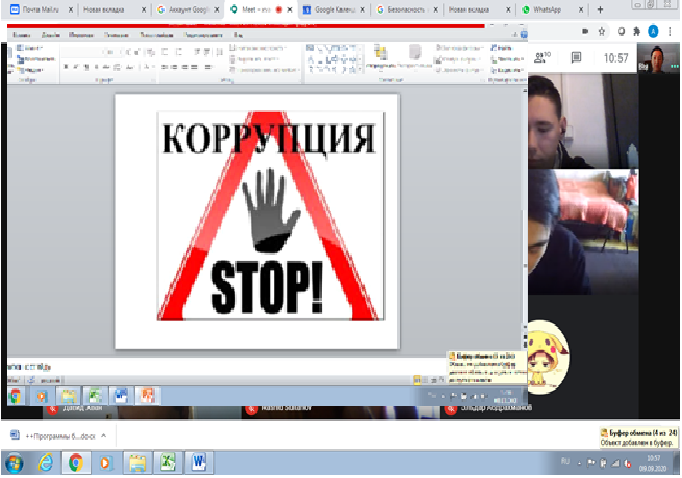Image resolution: width=682 pixels, height=478 pixels.
Task: Switch to the WhatsApp browser tab
Action: click(x=544, y=8)
